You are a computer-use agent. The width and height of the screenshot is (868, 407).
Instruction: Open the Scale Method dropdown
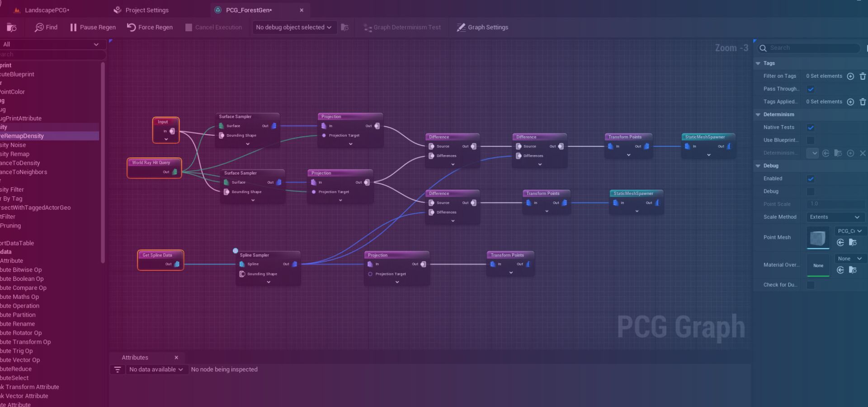click(x=835, y=217)
